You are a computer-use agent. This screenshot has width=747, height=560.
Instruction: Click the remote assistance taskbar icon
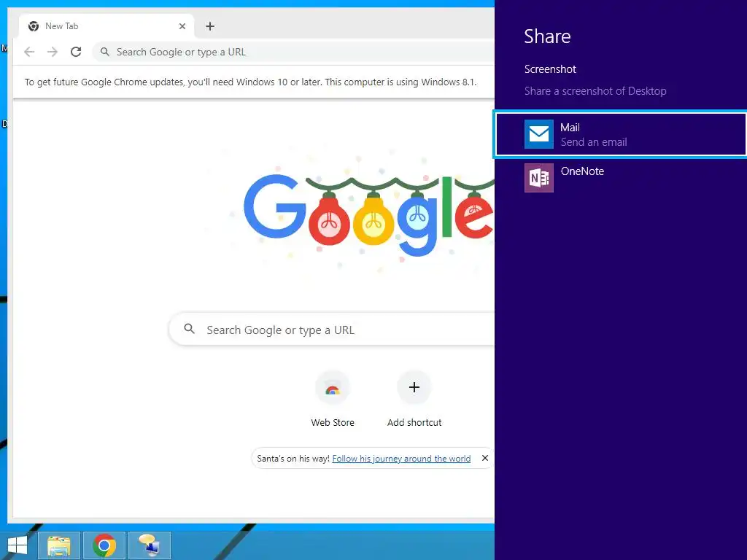[150, 545]
